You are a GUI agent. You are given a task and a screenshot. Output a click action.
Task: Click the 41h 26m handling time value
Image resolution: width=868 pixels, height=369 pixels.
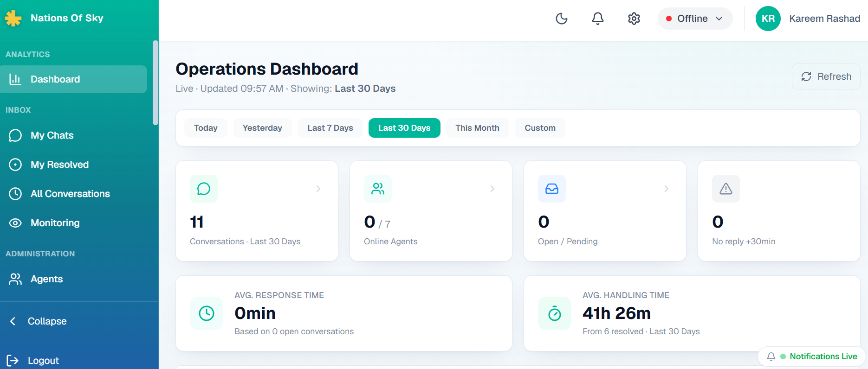[616, 313]
